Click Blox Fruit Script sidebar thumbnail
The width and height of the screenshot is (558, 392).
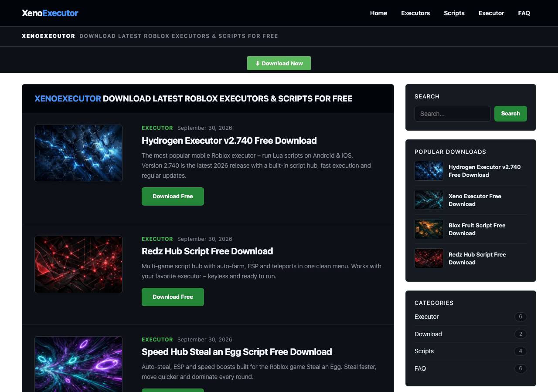(429, 229)
